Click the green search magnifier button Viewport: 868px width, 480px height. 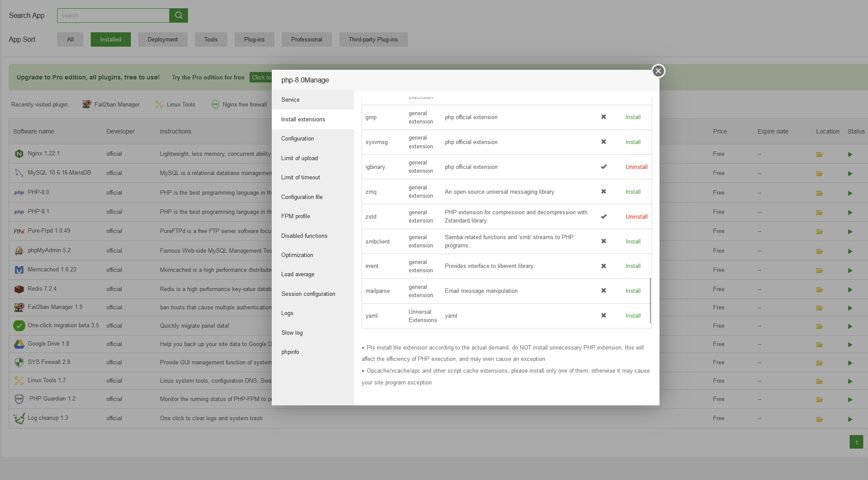(x=178, y=15)
